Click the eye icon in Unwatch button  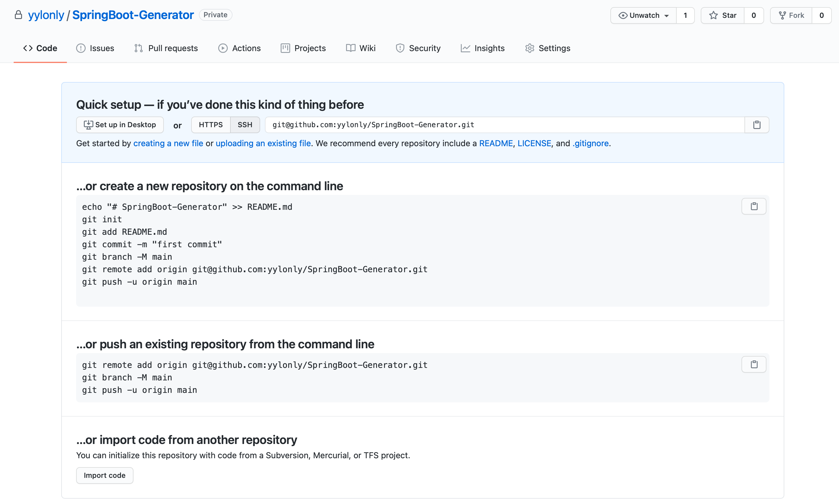click(x=623, y=15)
